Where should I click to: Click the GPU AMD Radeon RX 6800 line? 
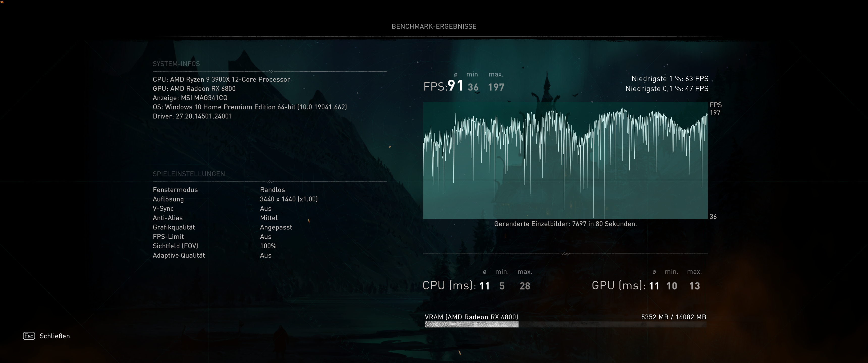[194, 88]
